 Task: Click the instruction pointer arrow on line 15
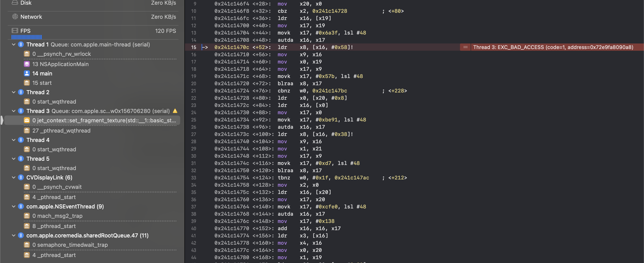(x=205, y=47)
